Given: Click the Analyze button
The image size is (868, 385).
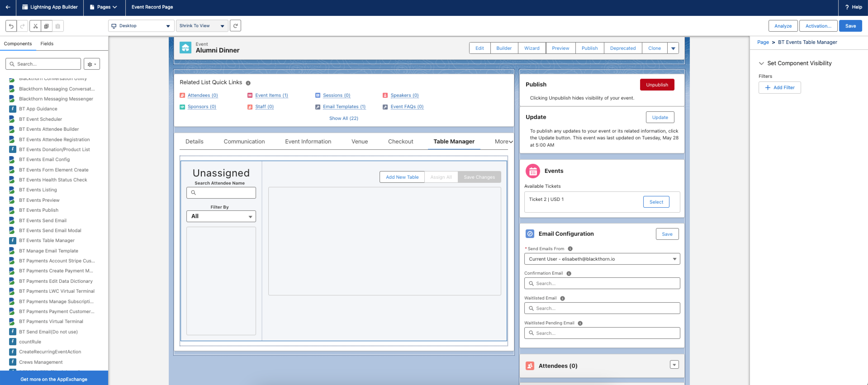Looking at the screenshot, I should [783, 26].
